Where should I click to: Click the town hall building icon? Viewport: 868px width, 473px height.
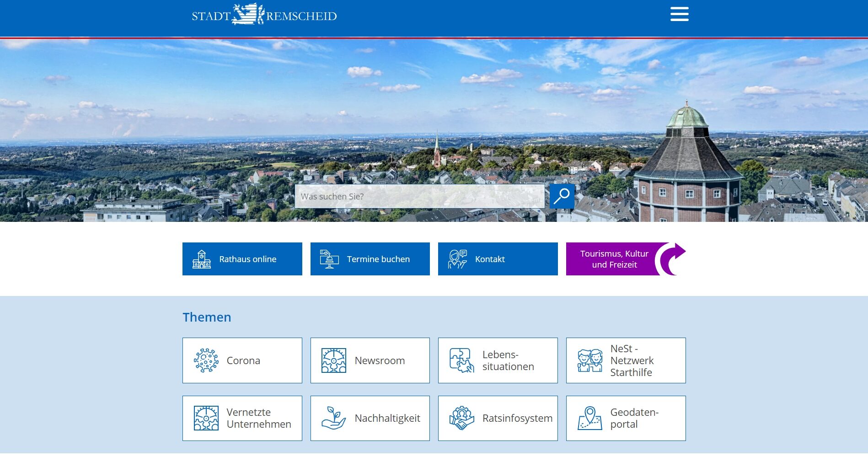click(201, 259)
